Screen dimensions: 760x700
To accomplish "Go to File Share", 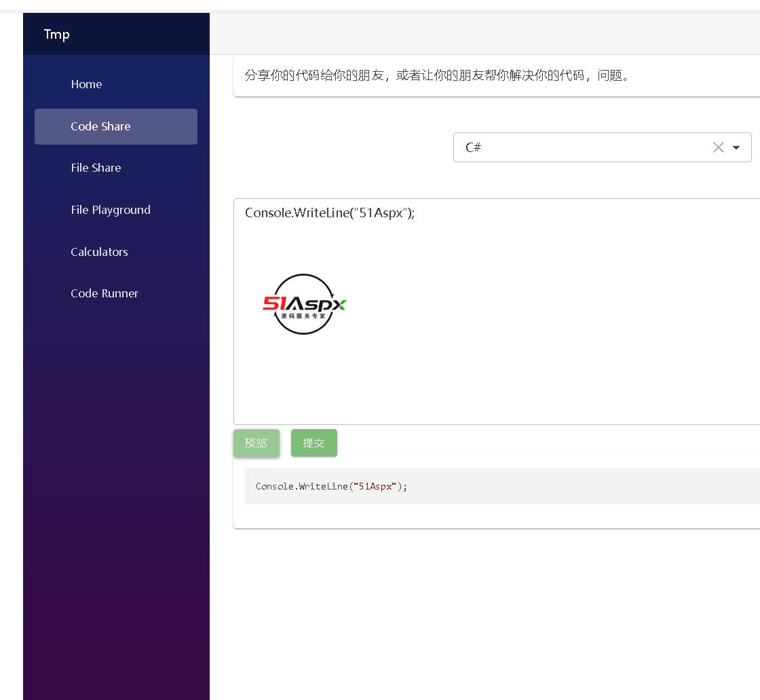I will point(116,168).
